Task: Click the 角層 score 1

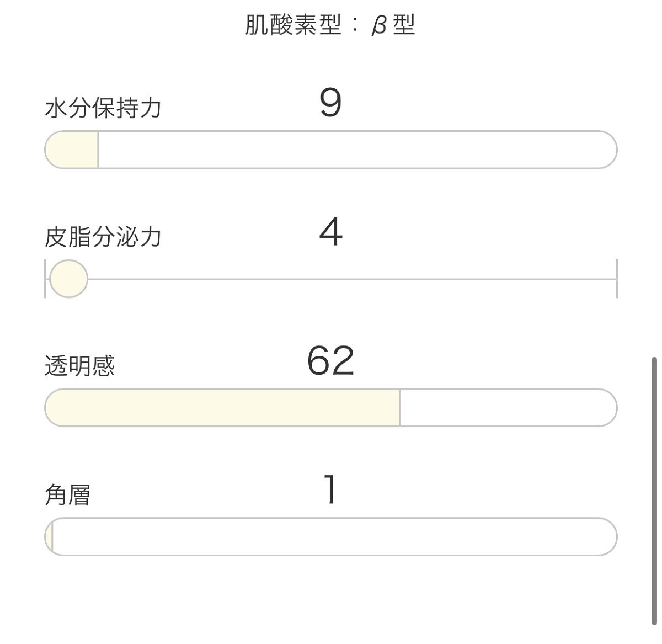Action: pyautogui.click(x=330, y=490)
